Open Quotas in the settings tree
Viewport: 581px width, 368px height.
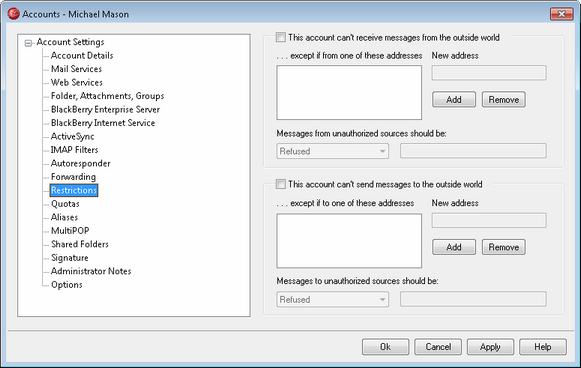pyautogui.click(x=65, y=204)
